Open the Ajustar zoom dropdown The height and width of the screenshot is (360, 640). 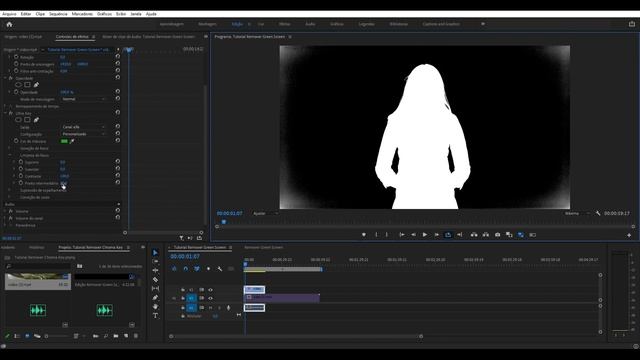click(265, 213)
